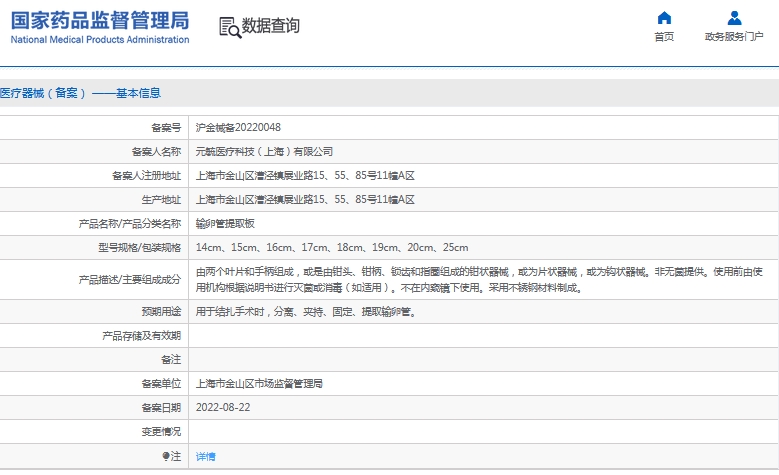The height and width of the screenshot is (475, 779).
Task: Click the 备案单位 row label
Action: (x=161, y=384)
